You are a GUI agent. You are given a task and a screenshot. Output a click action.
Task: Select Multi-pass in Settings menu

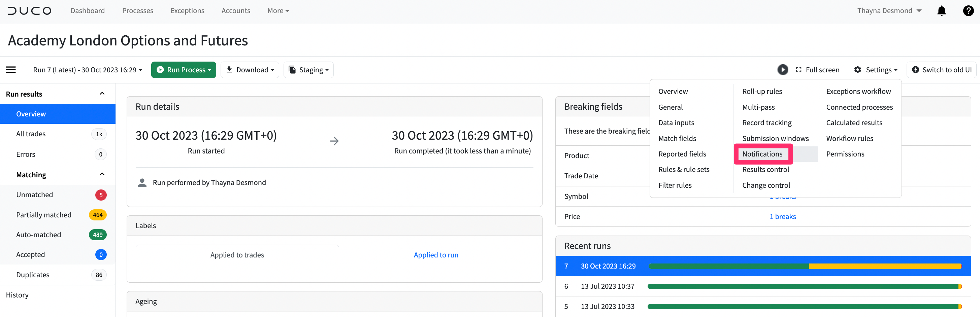759,107
